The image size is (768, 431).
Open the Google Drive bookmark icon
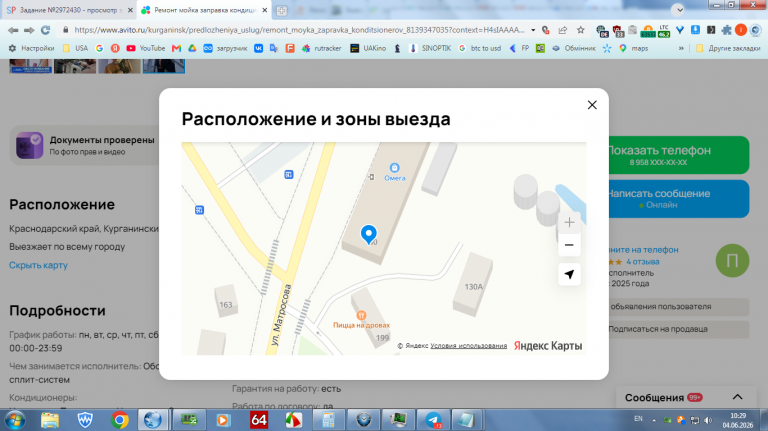pos(192,48)
